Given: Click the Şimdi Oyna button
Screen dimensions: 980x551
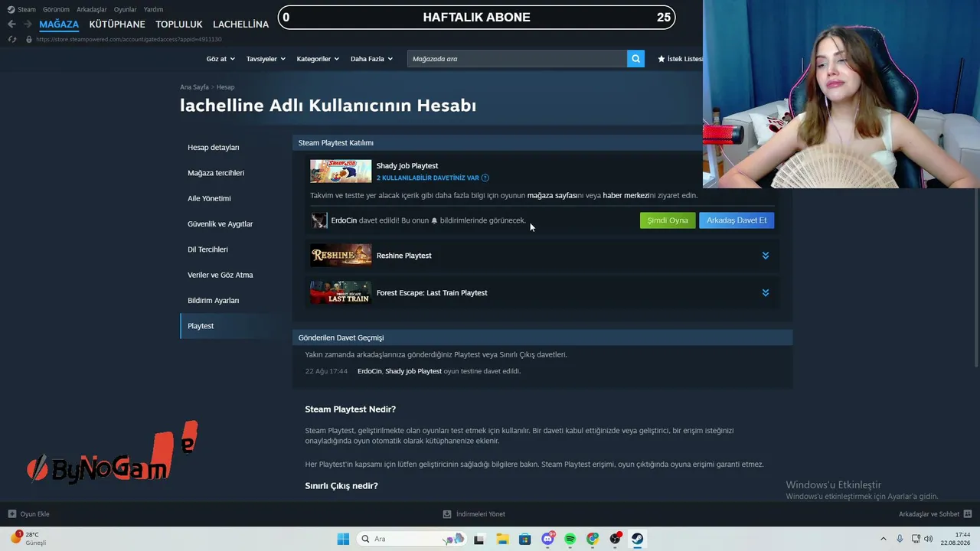Looking at the screenshot, I should click(668, 220).
